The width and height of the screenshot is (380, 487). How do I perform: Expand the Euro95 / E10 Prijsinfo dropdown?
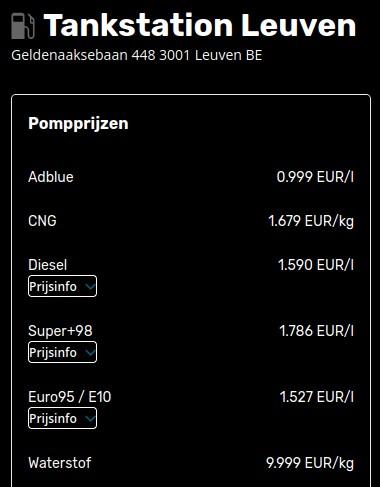pos(62,418)
